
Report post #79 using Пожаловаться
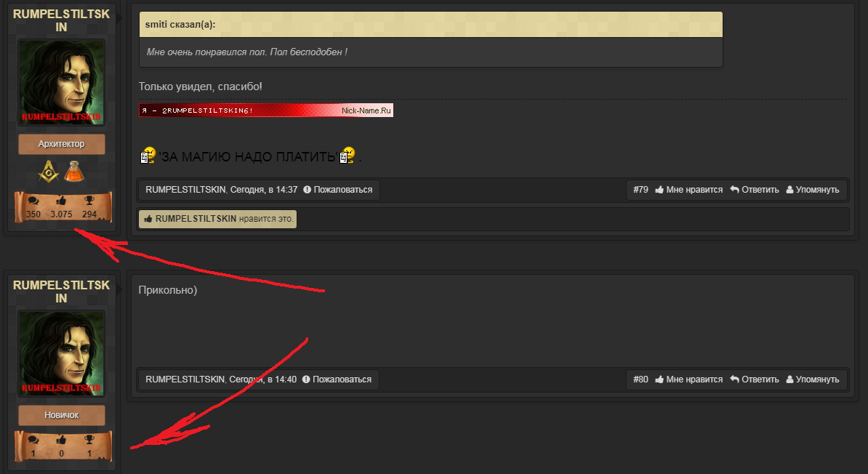pyautogui.click(x=338, y=189)
